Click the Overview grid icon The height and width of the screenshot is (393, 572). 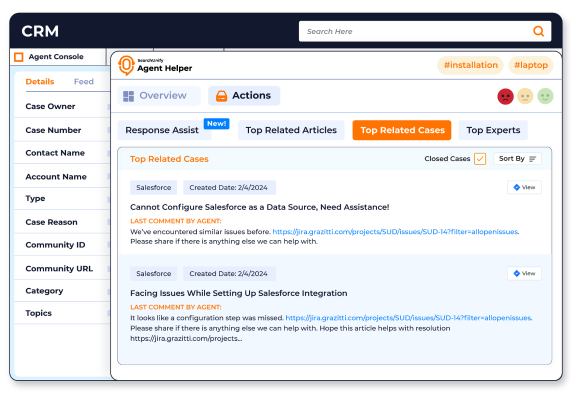[128, 96]
